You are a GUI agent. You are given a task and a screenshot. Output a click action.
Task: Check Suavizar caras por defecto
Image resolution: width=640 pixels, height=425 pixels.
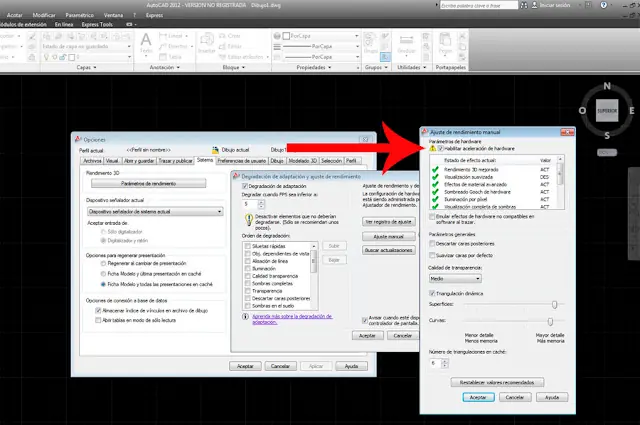(432, 255)
